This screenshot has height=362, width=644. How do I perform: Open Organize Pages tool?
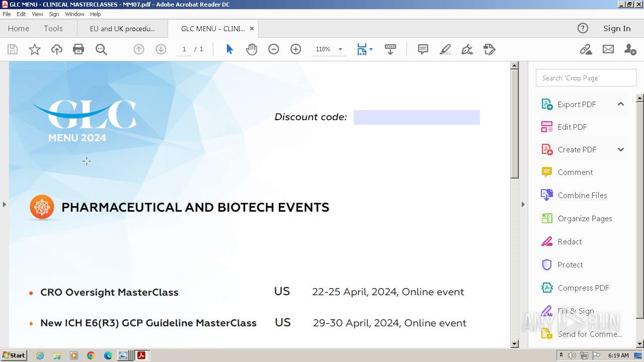click(x=585, y=218)
